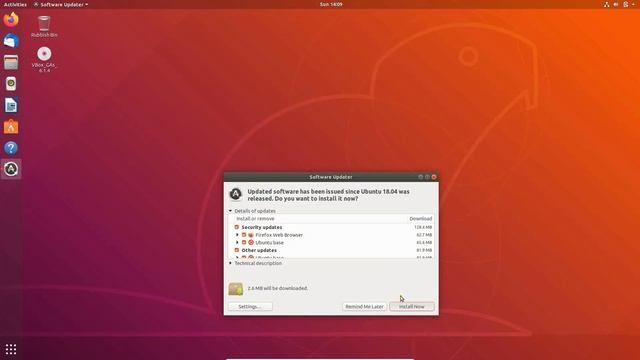Expand the Technical description section
This screenshot has height=360, width=640.
click(231, 263)
